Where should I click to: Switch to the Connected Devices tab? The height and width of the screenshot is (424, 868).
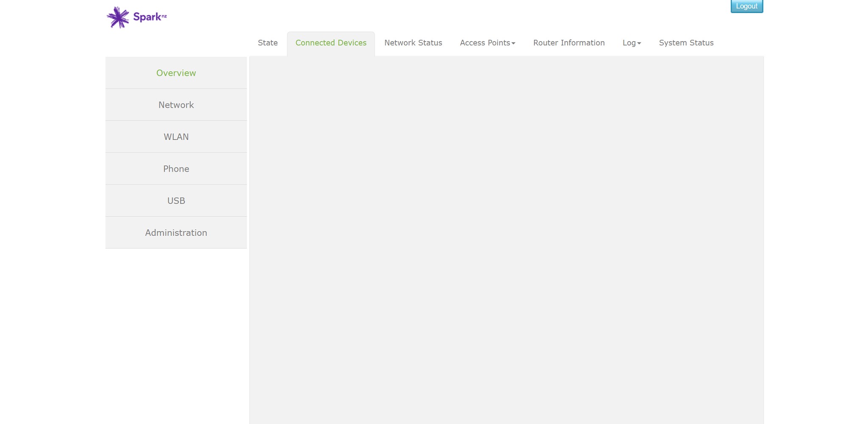pos(331,43)
